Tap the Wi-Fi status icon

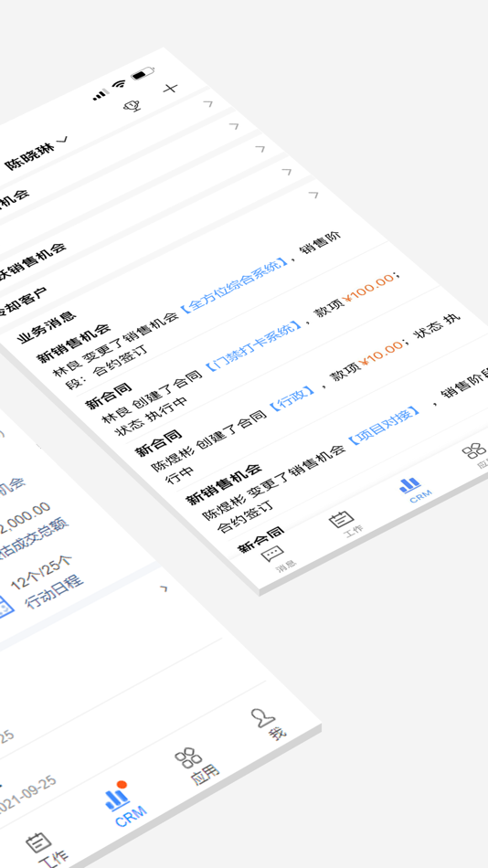click(118, 84)
